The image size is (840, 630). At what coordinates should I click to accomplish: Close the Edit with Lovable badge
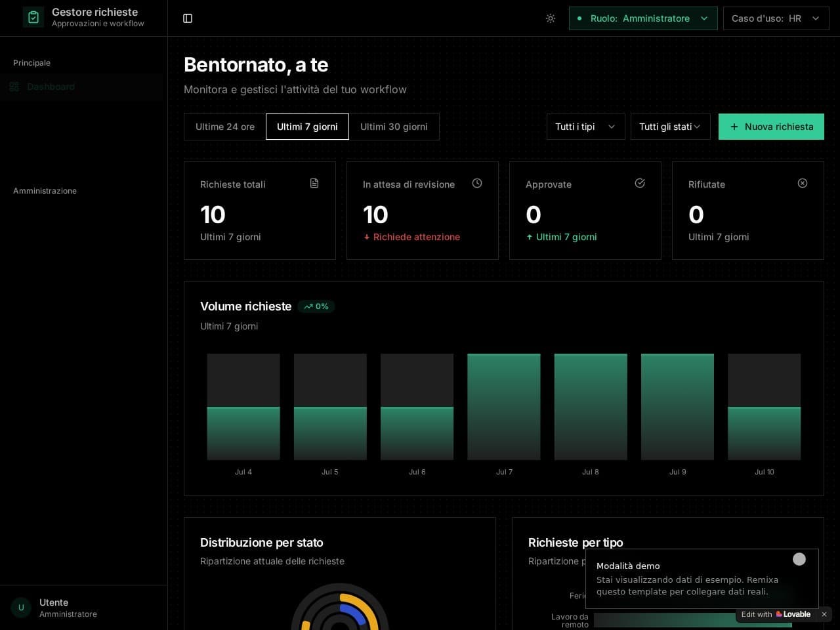point(824,614)
